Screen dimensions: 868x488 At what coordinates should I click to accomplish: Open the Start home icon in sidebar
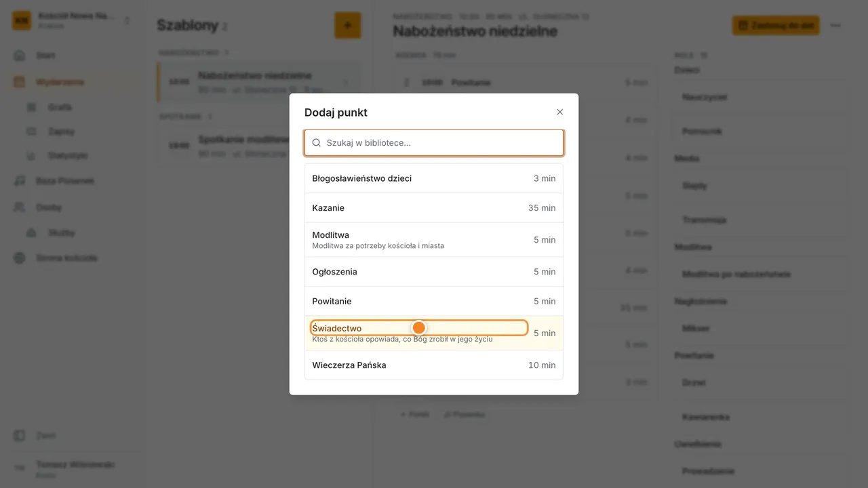tap(20, 56)
